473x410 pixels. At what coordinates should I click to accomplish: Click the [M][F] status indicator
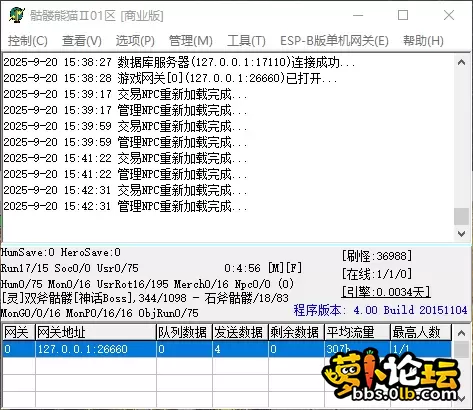[285, 268]
